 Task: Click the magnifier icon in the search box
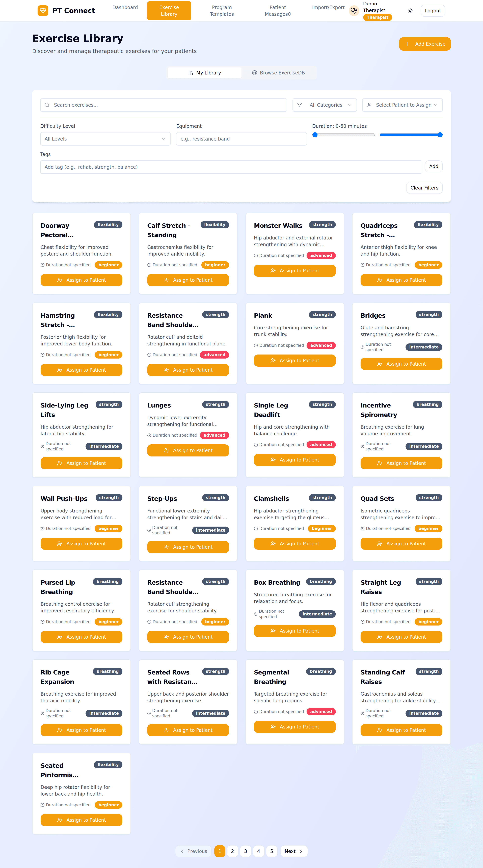[47, 105]
